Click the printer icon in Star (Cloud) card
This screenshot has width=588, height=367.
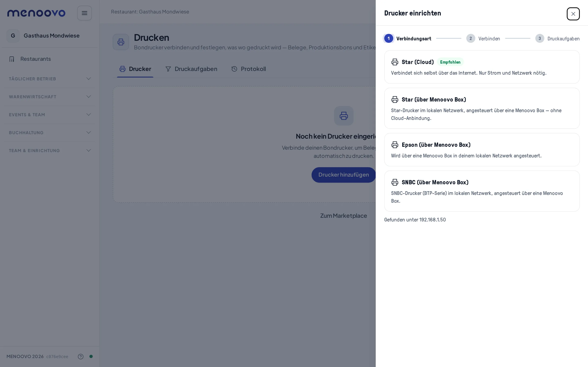click(395, 62)
